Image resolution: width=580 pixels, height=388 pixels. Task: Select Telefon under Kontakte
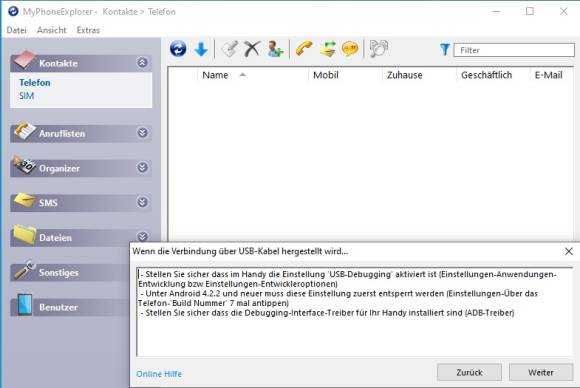pyautogui.click(x=35, y=82)
